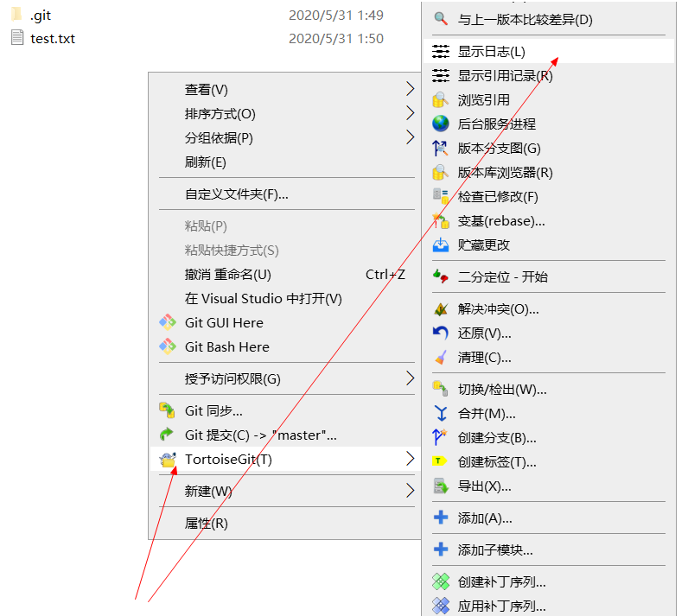Click the 合并(M) merge icon

[441, 414]
